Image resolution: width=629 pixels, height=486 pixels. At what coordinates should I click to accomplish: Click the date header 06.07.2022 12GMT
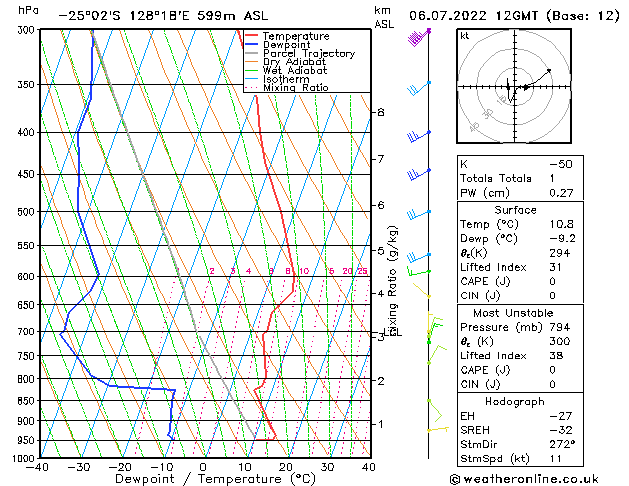click(x=473, y=16)
